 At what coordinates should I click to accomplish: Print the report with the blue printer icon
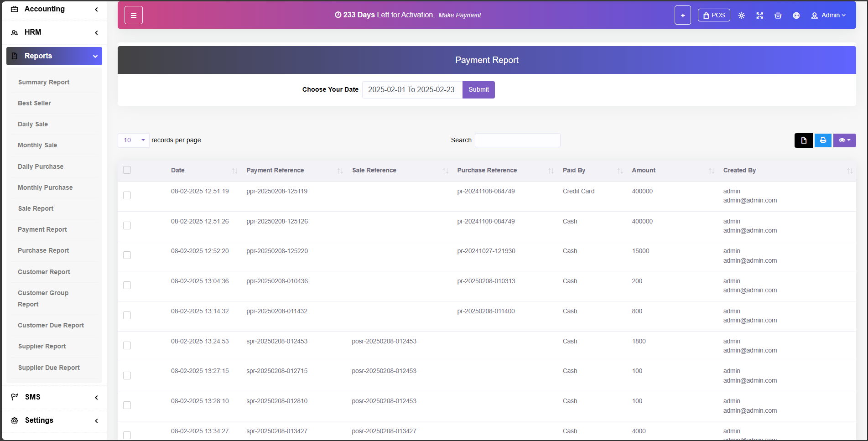(823, 140)
